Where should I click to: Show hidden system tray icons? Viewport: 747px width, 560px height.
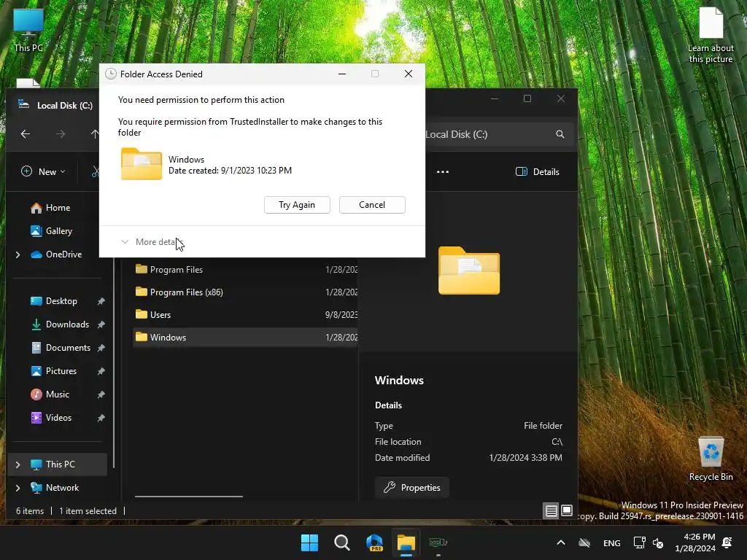561,542
